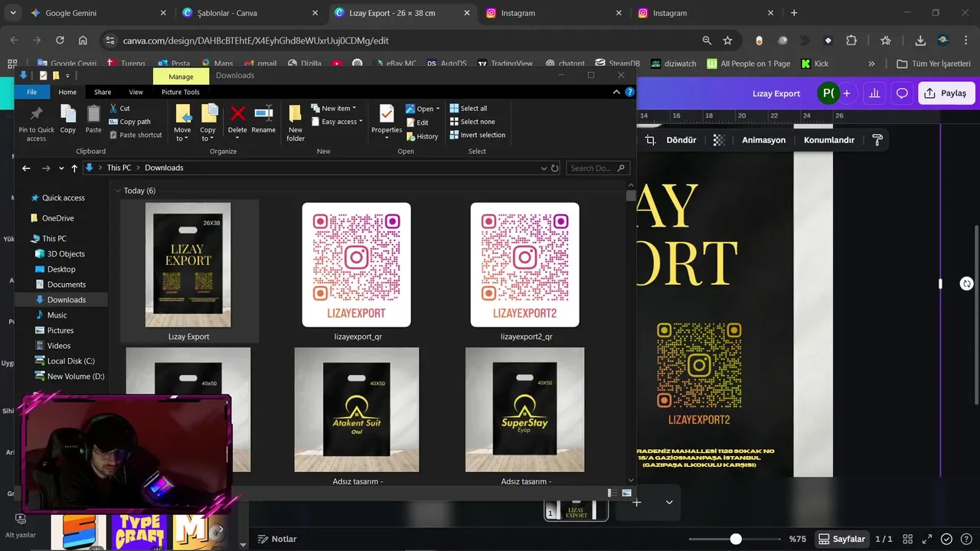980x551 pixels.
Task: Click Invert selection in the Explorer ribbon
Action: [477, 135]
